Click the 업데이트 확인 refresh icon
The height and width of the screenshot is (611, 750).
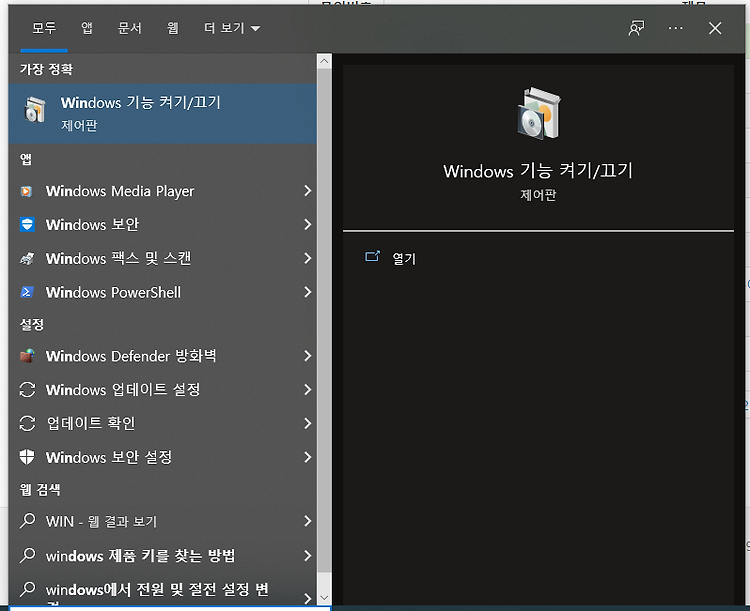pyautogui.click(x=27, y=423)
